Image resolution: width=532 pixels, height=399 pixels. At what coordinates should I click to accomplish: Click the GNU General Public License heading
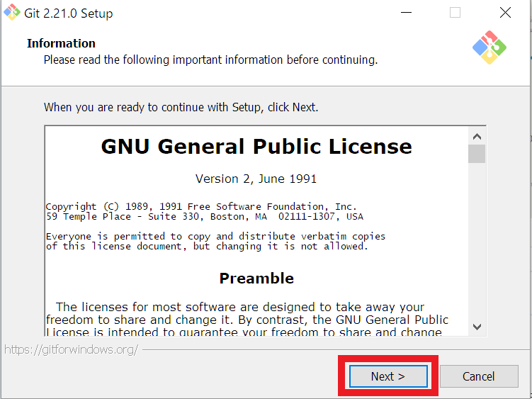click(256, 147)
